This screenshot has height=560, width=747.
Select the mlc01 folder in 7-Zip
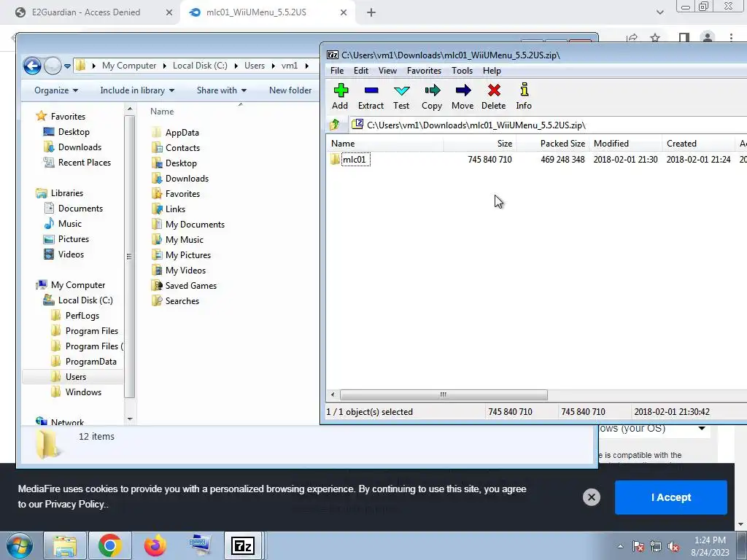tap(355, 159)
